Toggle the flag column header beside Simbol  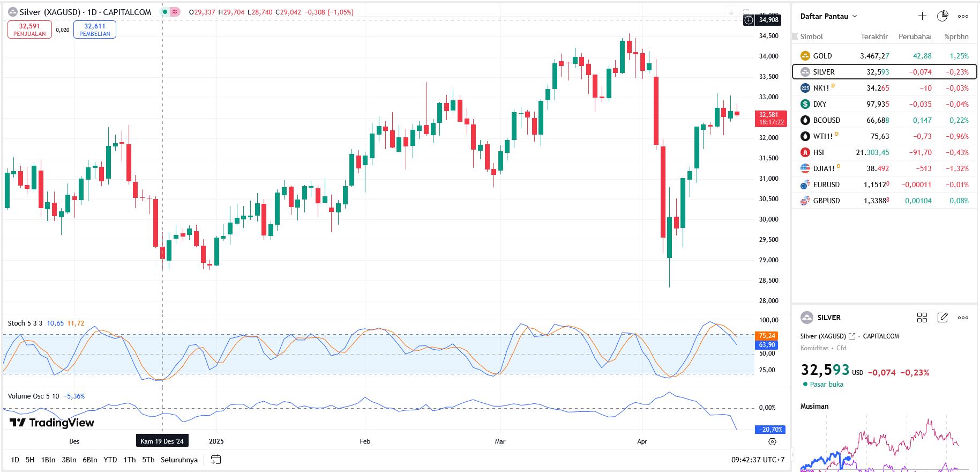(x=795, y=36)
